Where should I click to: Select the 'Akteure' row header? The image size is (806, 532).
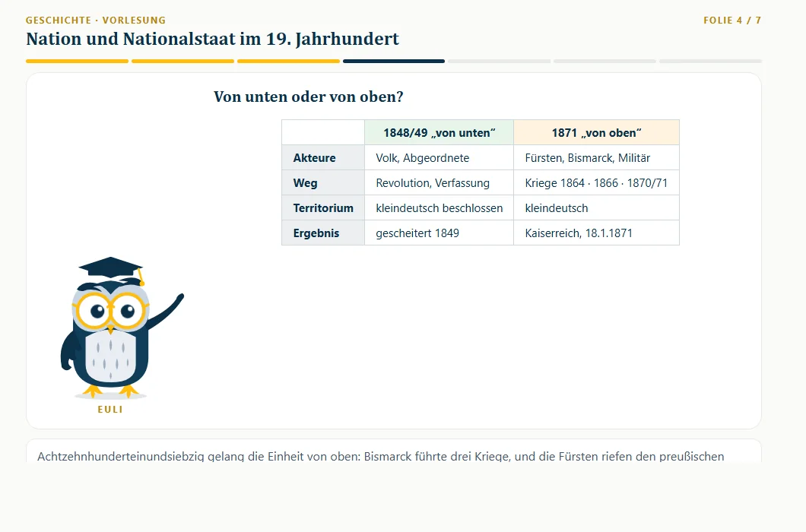[323, 158]
